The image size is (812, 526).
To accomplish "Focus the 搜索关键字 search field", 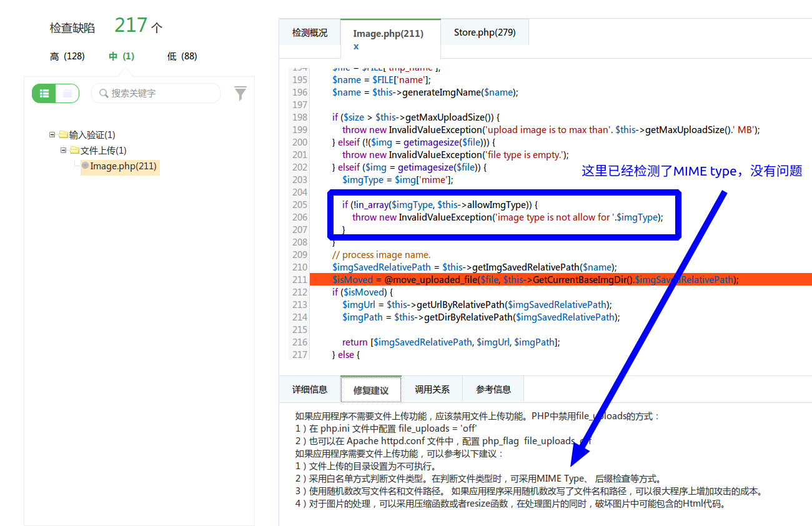I will pos(156,94).
